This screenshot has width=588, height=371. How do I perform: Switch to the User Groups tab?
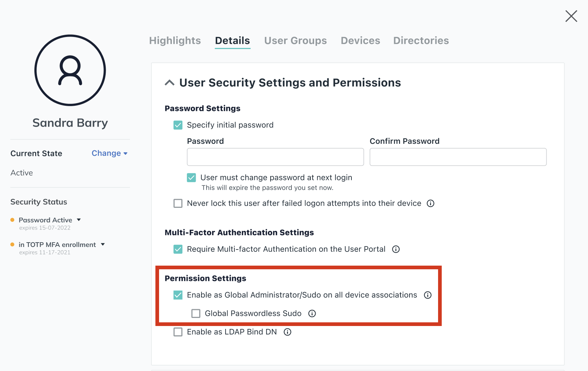coord(295,41)
